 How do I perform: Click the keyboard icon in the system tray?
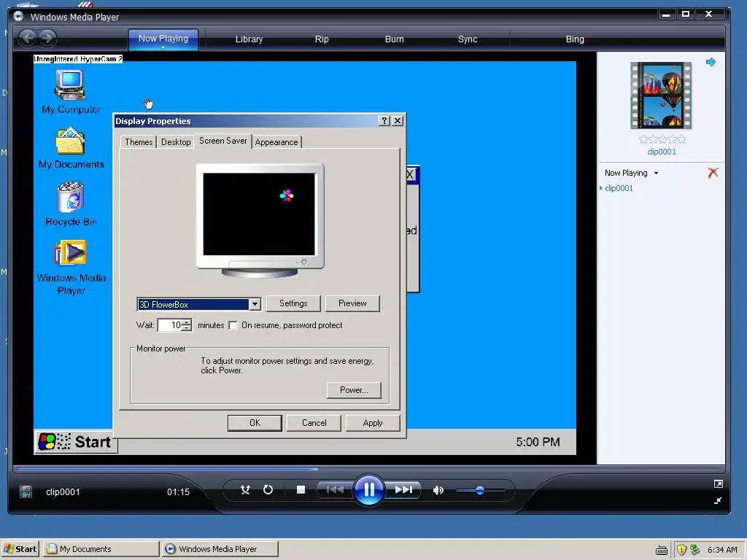[x=661, y=551]
